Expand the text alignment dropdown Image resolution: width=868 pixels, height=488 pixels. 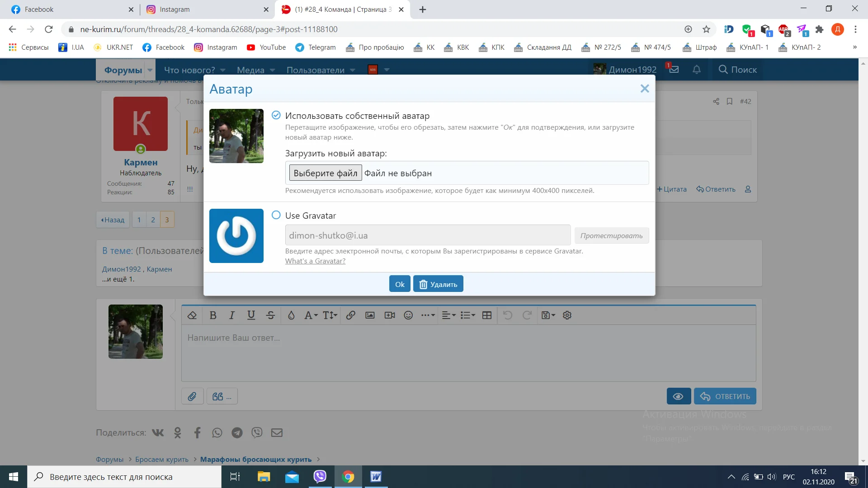(448, 315)
